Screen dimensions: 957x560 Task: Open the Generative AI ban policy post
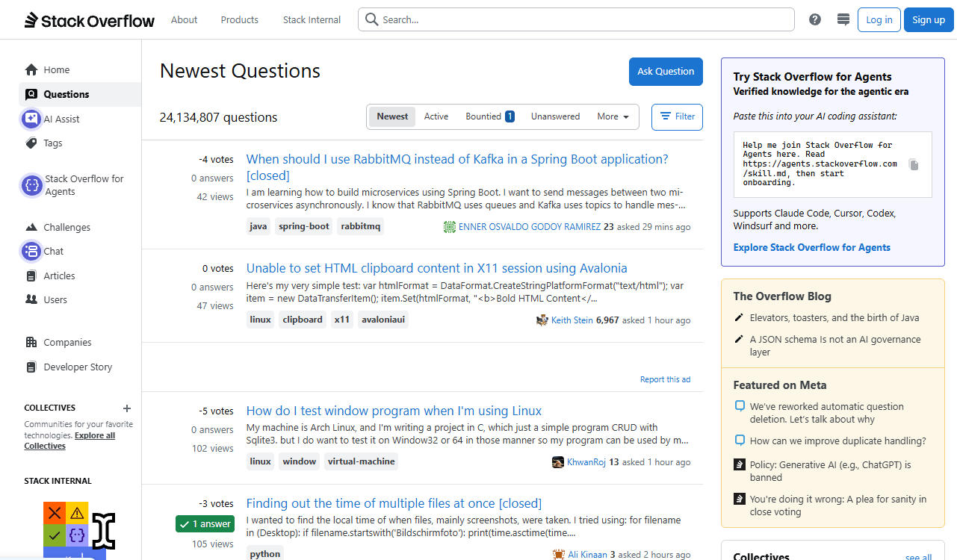(x=831, y=471)
